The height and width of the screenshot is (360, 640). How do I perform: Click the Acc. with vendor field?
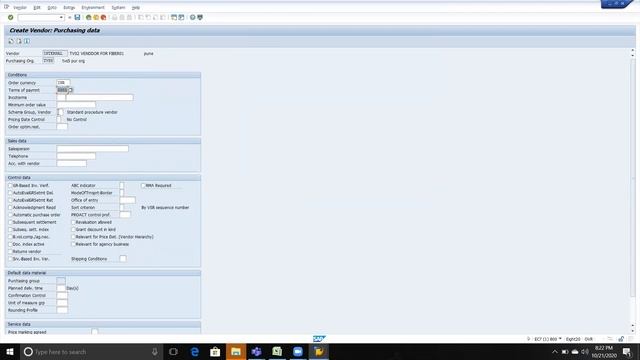coord(72,163)
